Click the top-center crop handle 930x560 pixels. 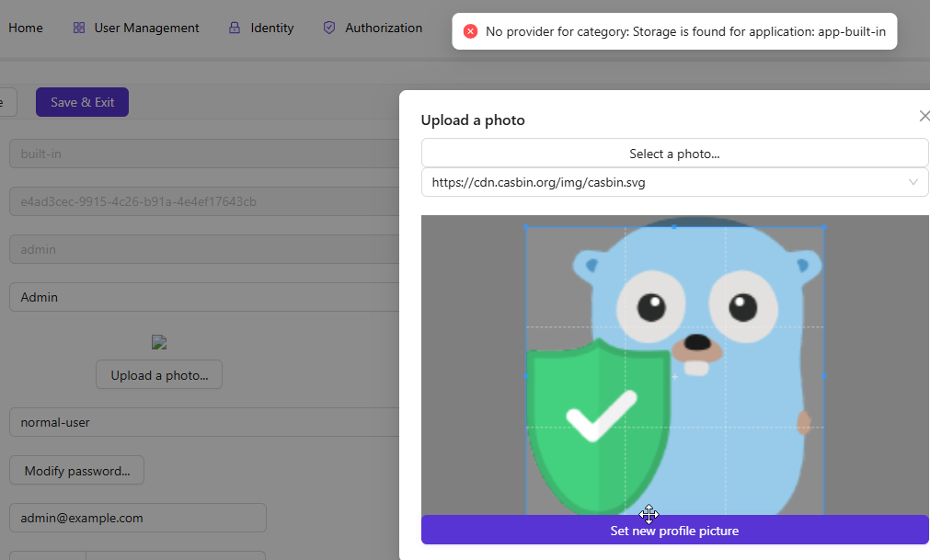click(x=674, y=226)
